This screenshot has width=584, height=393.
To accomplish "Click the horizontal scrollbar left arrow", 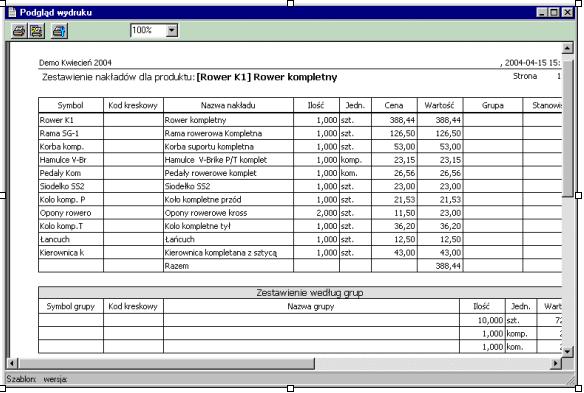I will tap(12, 363).
